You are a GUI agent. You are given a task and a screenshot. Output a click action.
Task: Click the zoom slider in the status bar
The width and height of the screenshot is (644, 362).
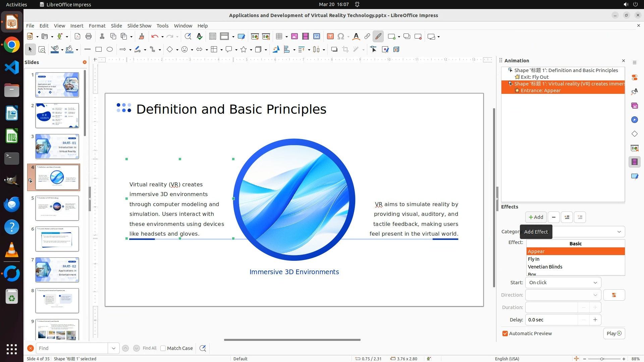[x=602, y=359]
